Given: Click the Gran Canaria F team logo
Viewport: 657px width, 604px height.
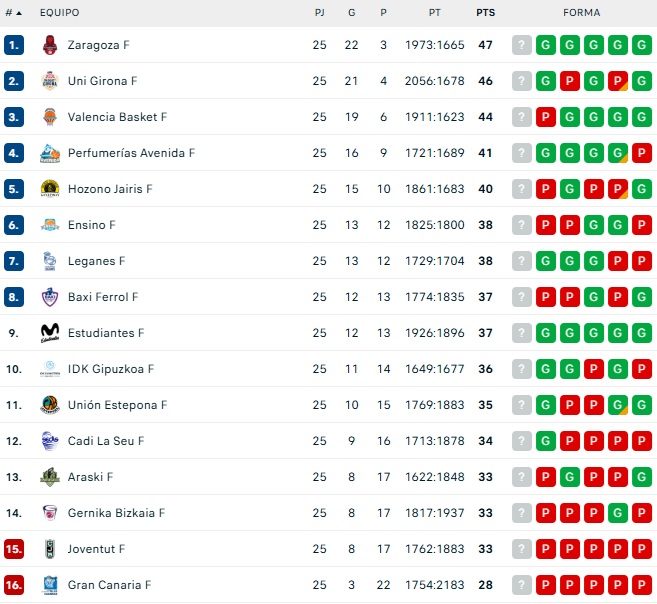Looking at the screenshot, I should click(50, 585).
